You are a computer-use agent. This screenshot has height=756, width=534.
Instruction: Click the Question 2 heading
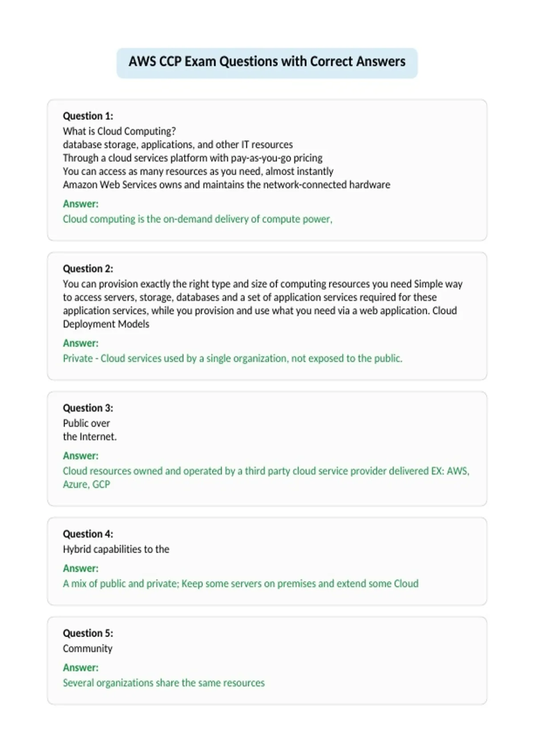(88, 269)
